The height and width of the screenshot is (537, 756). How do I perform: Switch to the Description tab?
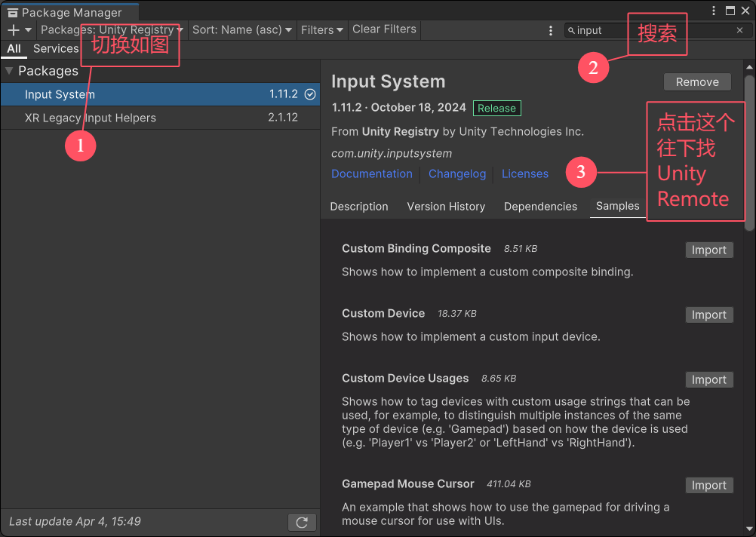pyautogui.click(x=359, y=207)
